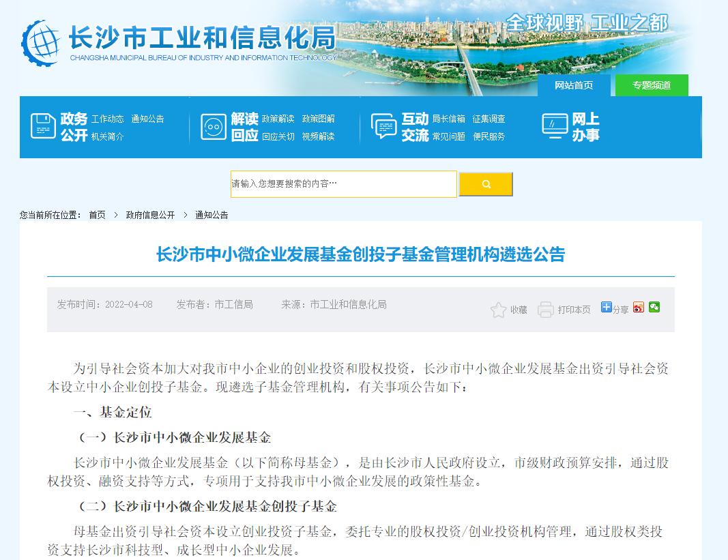Open the blue plus 分享 share icon
The width and height of the screenshot is (728, 560).
[606, 308]
